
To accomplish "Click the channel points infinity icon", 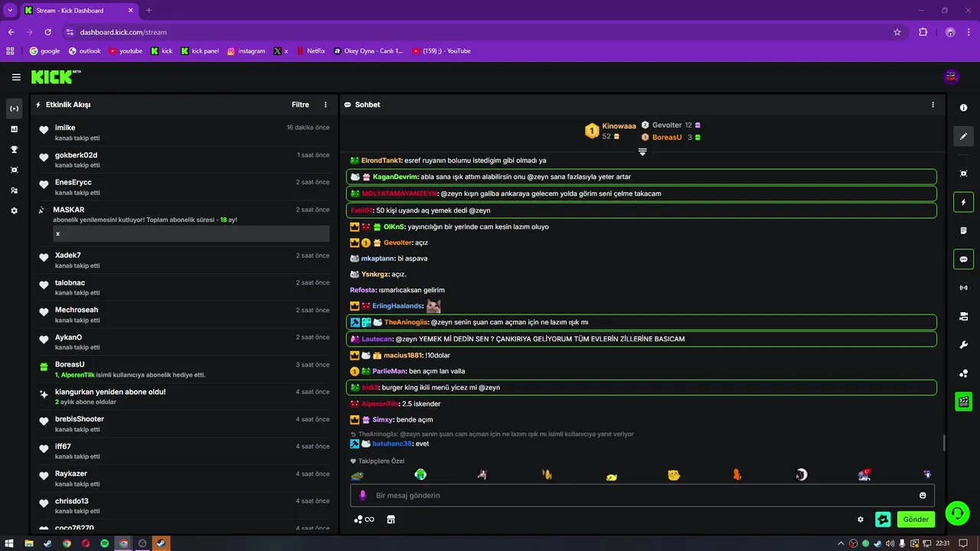I will point(364,520).
